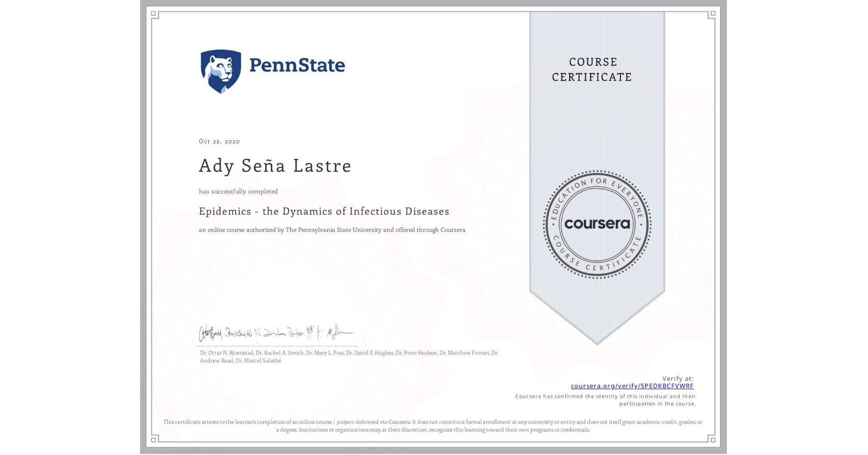This screenshot has width=868, height=455.
Task: Select the 'has successfully completed' text
Action: (x=238, y=191)
